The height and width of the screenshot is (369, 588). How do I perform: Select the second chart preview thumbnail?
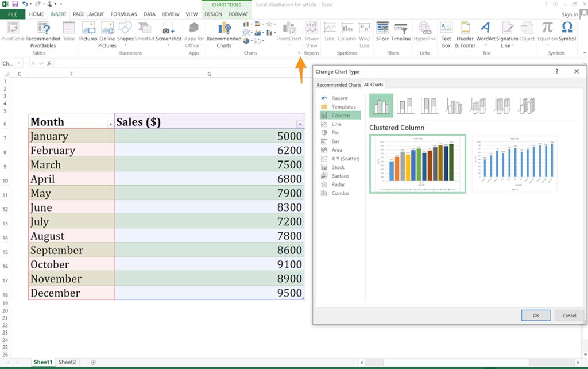[x=514, y=163]
